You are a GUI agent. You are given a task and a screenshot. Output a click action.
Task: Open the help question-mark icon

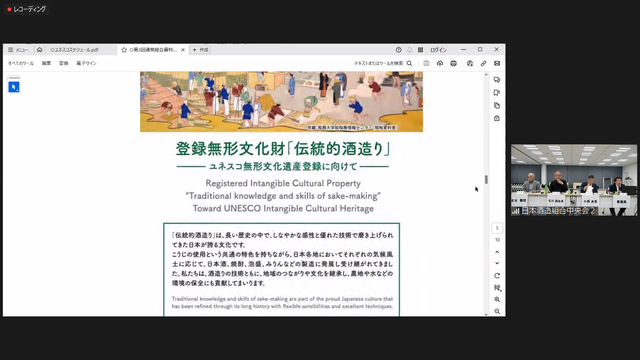(398, 50)
